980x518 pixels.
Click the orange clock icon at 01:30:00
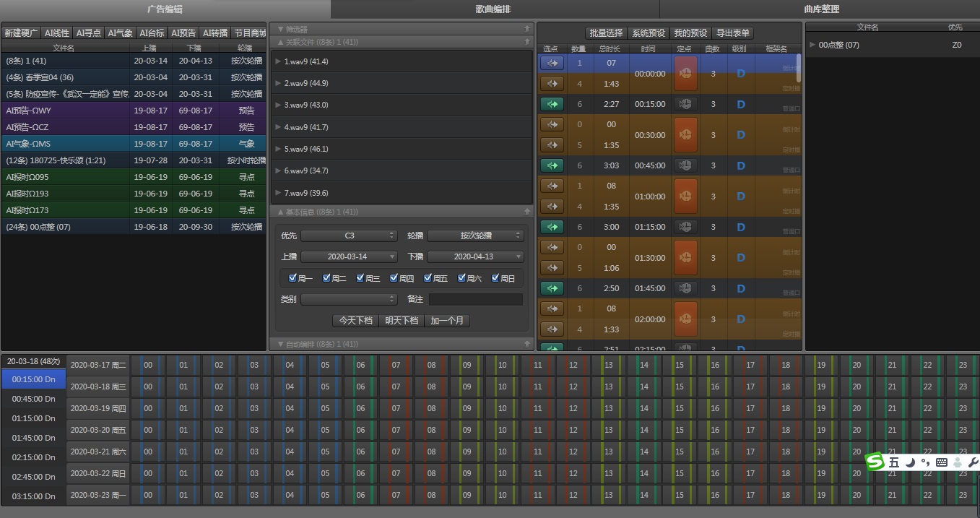685,258
